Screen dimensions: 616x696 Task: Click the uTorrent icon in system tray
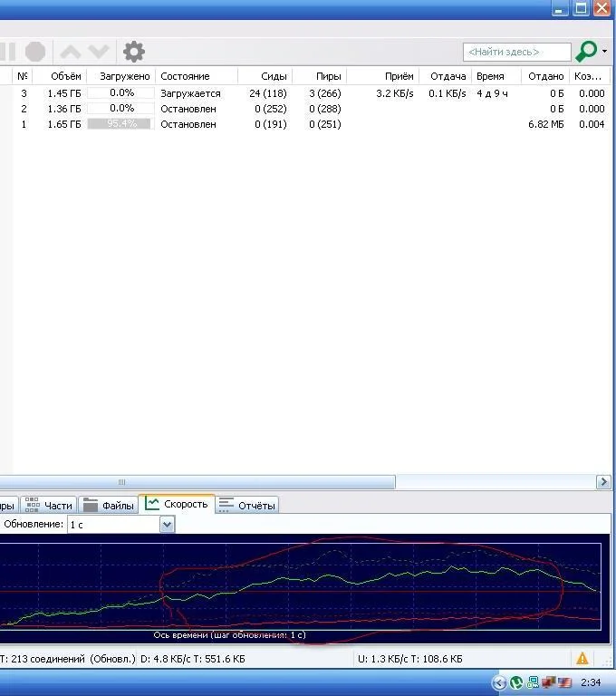(516, 682)
